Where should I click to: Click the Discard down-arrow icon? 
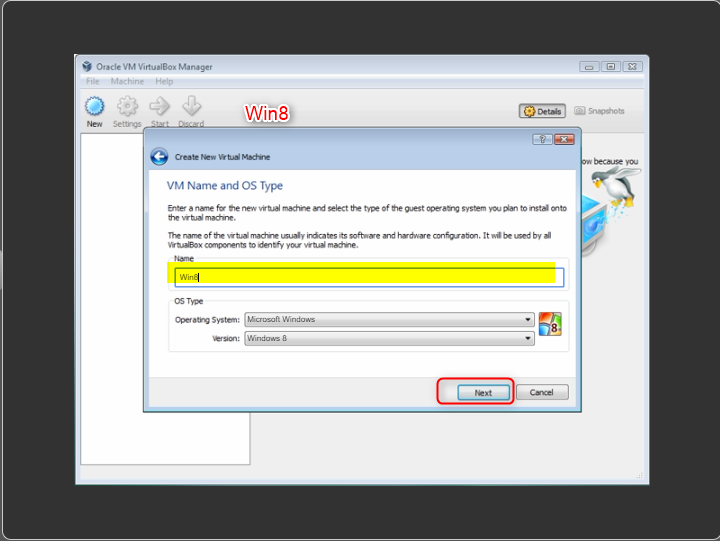coord(191,106)
